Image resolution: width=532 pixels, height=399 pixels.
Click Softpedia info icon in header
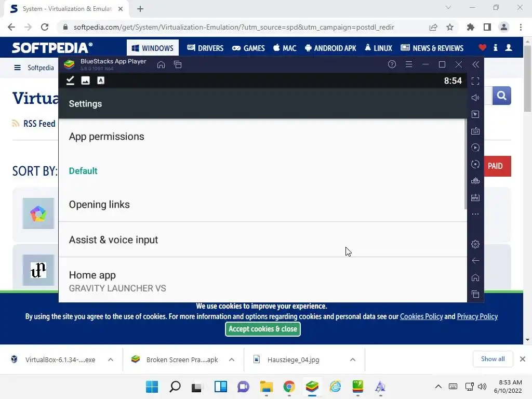pos(496,47)
